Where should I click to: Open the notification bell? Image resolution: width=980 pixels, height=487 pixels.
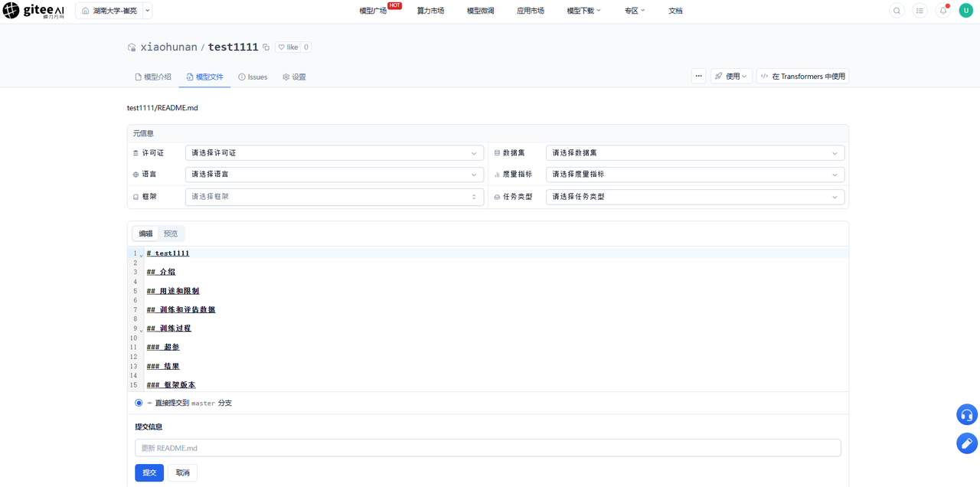943,11
